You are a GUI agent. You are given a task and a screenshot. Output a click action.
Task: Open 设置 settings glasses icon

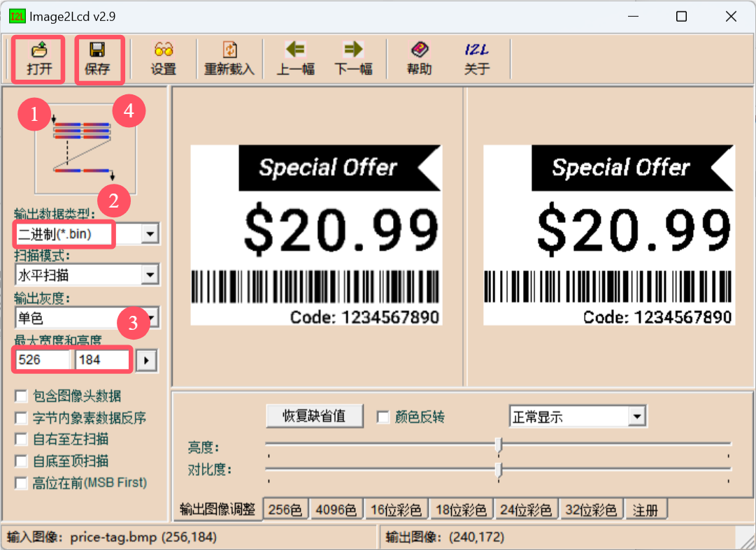[164, 59]
